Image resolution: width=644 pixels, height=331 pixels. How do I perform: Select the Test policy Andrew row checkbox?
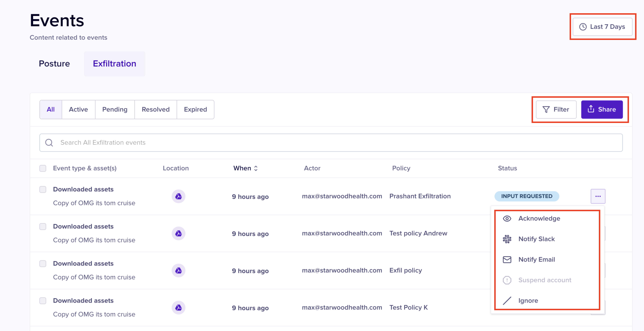coord(43,226)
